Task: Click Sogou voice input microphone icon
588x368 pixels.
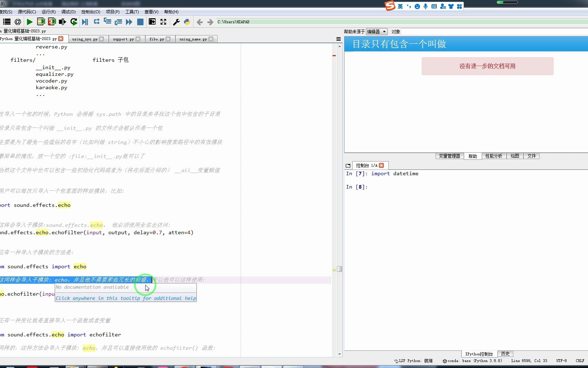Action: (x=426, y=6)
